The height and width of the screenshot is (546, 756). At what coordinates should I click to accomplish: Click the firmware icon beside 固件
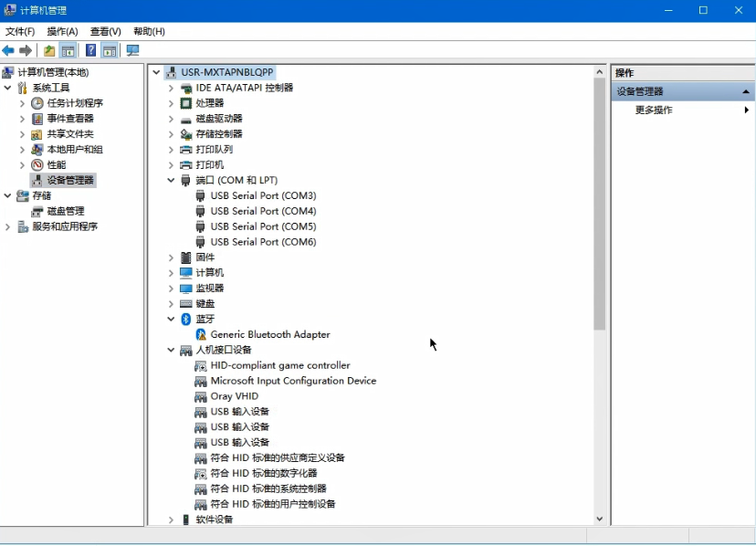point(185,257)
